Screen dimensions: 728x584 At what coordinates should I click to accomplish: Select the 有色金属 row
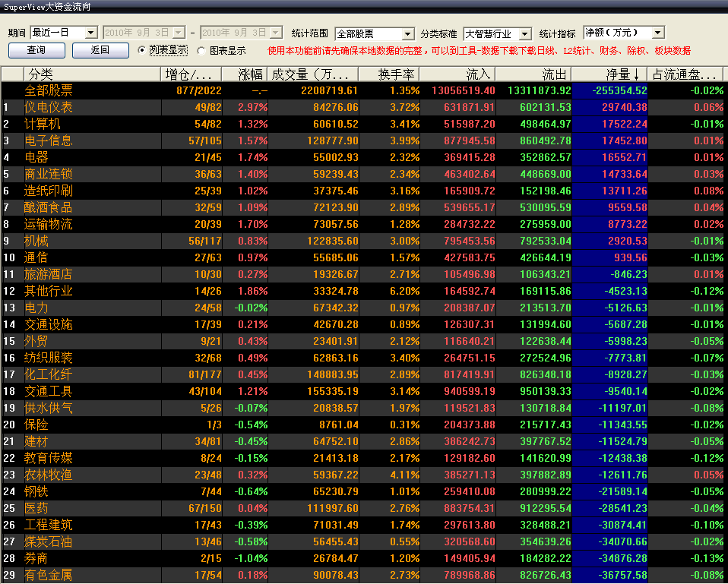click(x=363, y=575)
